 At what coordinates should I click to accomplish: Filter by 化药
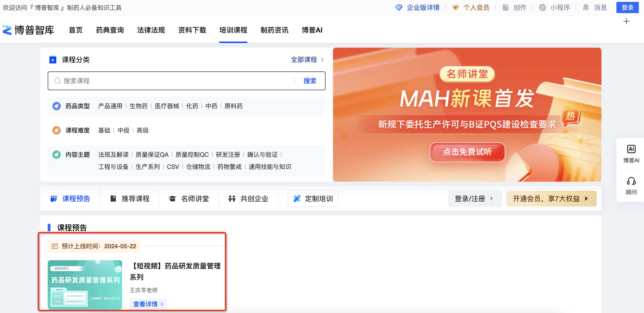(192, 106)
